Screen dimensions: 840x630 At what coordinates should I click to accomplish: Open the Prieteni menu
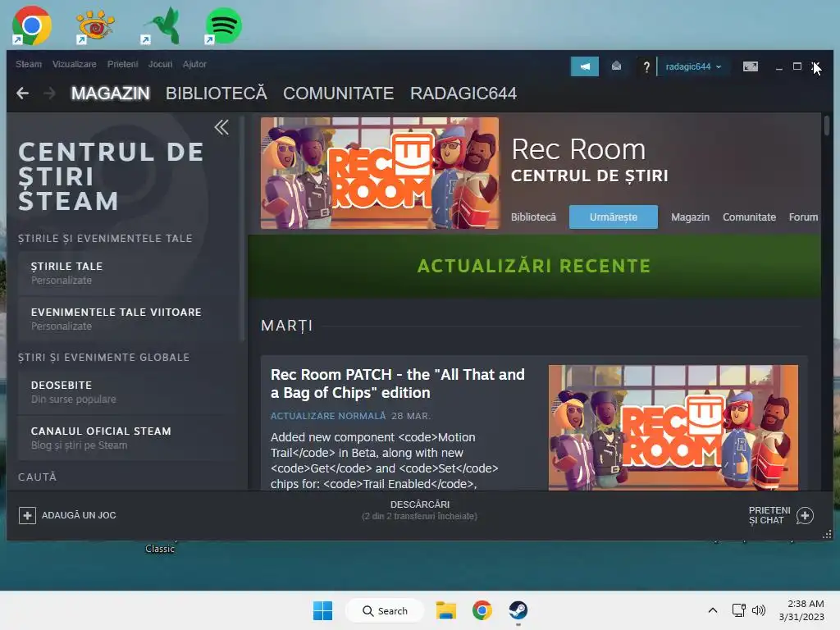(x=123, y=64)
